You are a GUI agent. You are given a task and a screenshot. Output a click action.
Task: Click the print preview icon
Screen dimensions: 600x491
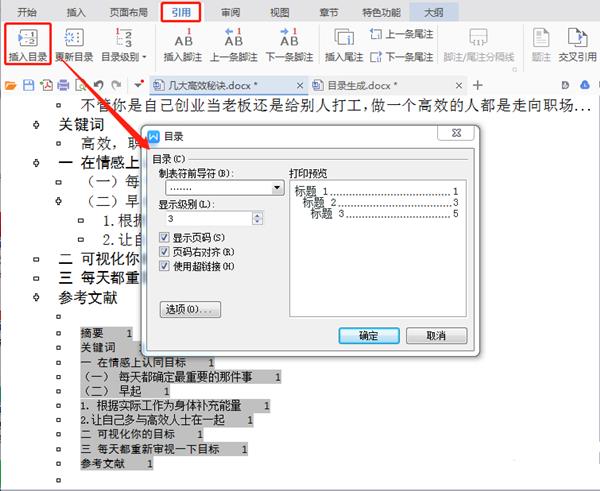tap(80, 85)
